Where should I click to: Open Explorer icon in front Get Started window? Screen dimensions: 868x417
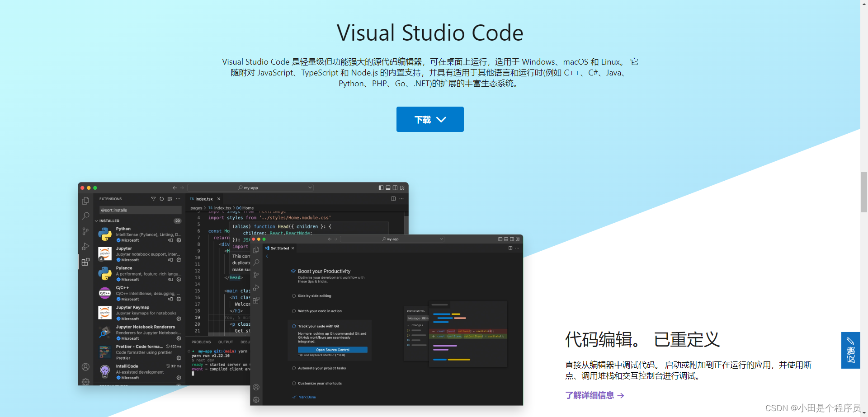tap(256, 250)
